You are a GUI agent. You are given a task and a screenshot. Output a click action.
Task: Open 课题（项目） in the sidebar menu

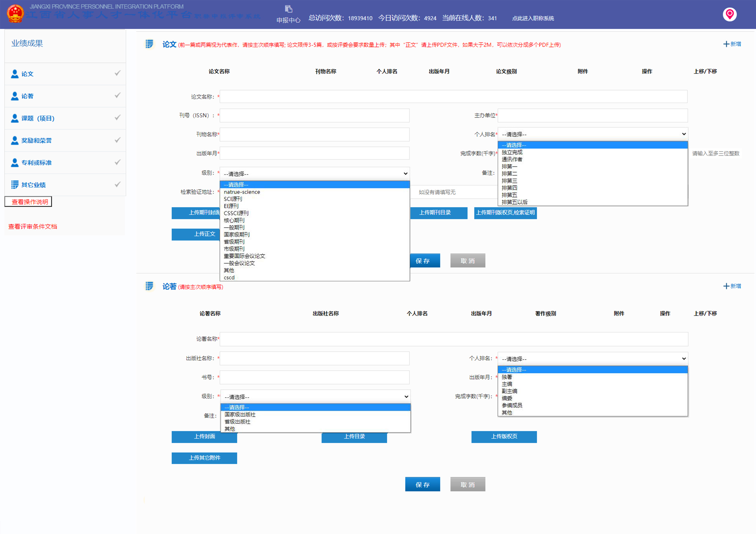38,118
